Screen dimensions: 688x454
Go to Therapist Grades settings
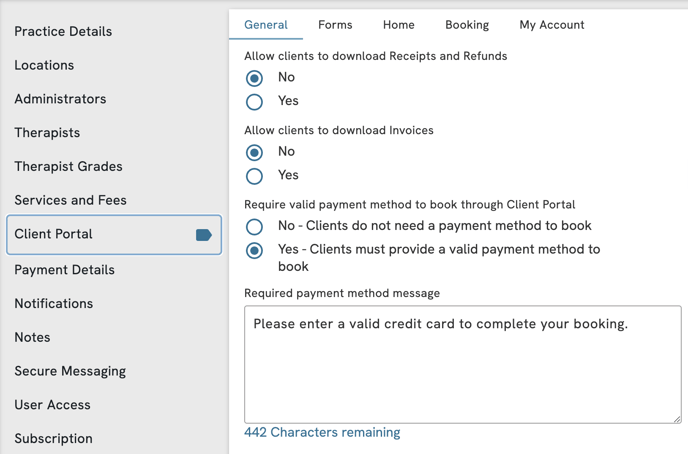click(68, 166)
